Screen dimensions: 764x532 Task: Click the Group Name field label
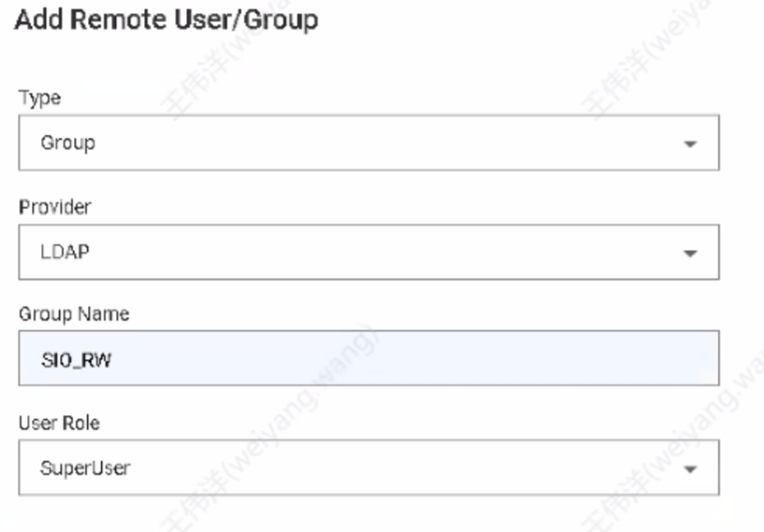[74, 314]
